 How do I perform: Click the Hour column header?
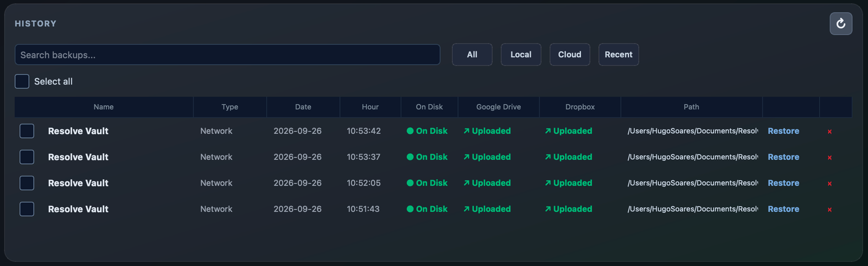pos(371,107)
